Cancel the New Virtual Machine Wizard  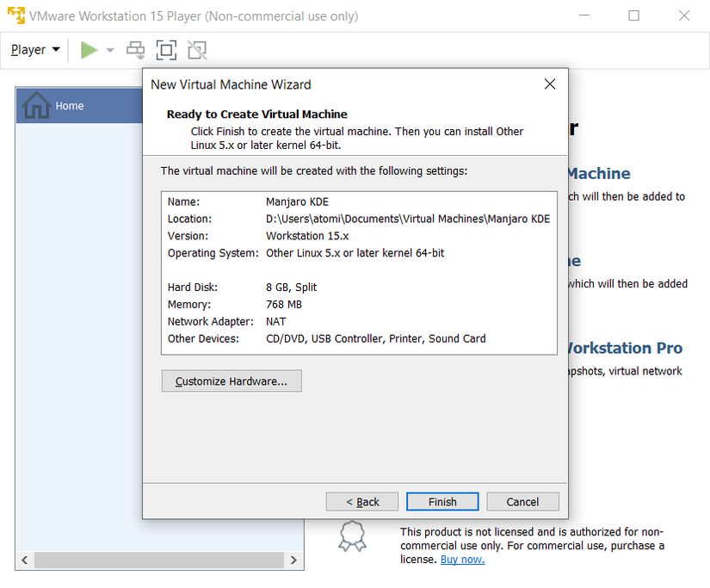click(522, 501)
